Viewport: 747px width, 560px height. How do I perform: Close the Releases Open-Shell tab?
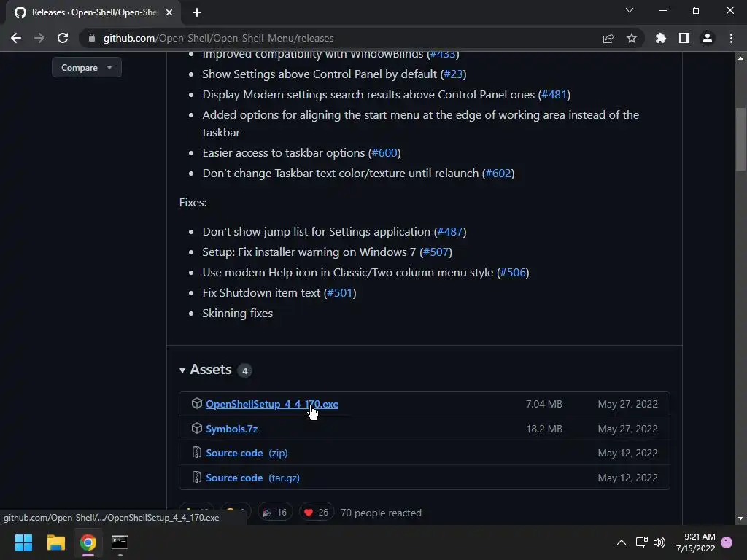169,12
